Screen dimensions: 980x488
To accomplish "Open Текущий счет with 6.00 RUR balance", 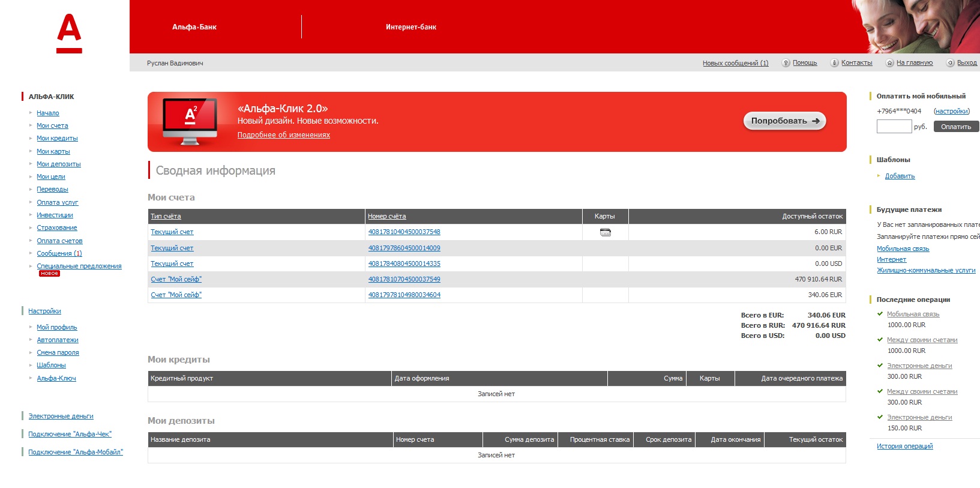I will pyautogui.click(x=172, y=232).
